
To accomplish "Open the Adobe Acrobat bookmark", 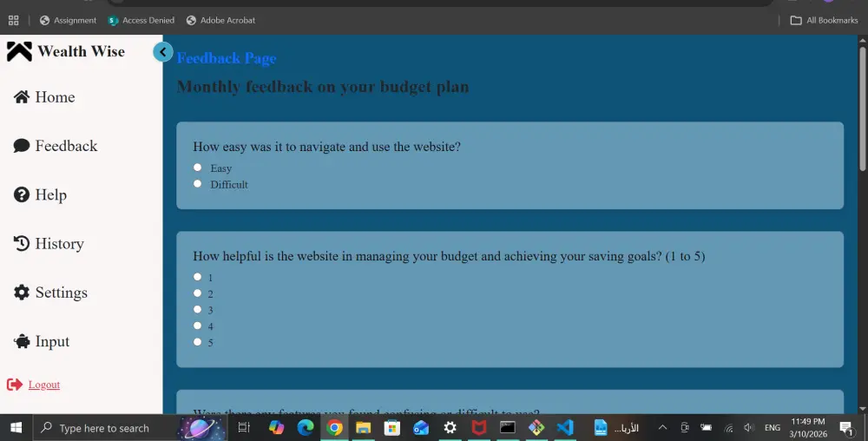I will [220, 21].
